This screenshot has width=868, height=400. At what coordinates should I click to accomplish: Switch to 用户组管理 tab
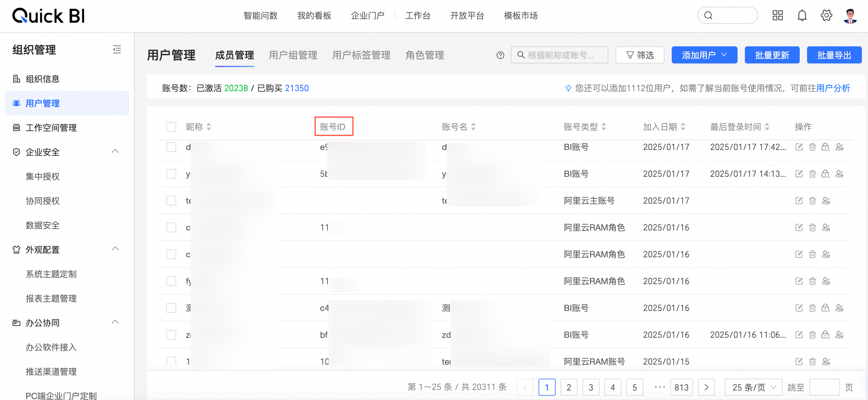point(293,55)
